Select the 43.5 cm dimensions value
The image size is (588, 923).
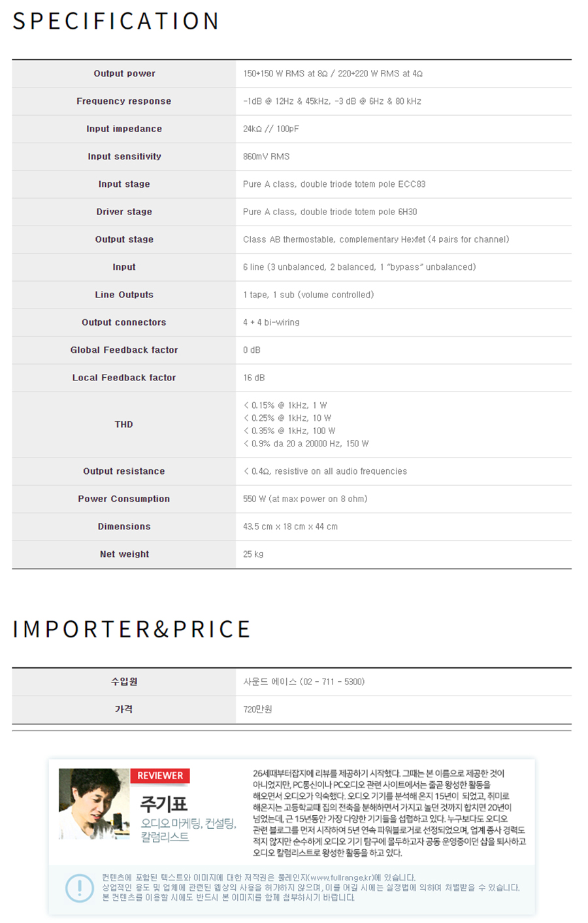click(x=290, y=527)
